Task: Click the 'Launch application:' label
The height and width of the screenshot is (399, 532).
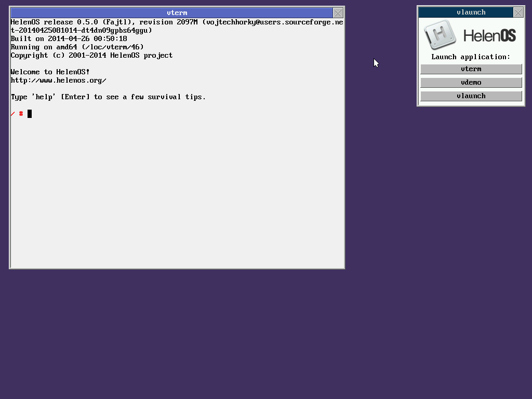Action: [471, 57]
